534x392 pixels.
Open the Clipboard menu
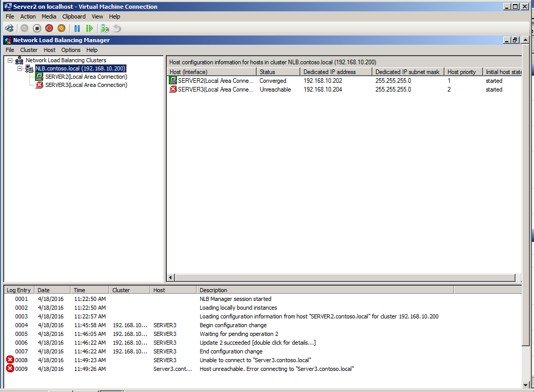(x=74, y=16)
